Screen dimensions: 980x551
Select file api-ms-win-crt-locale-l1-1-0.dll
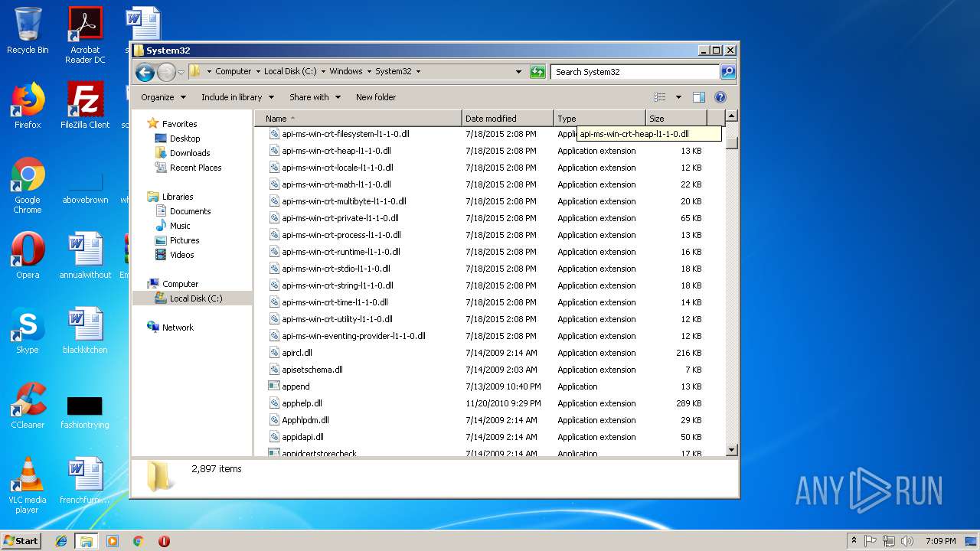tap(338, 168)
